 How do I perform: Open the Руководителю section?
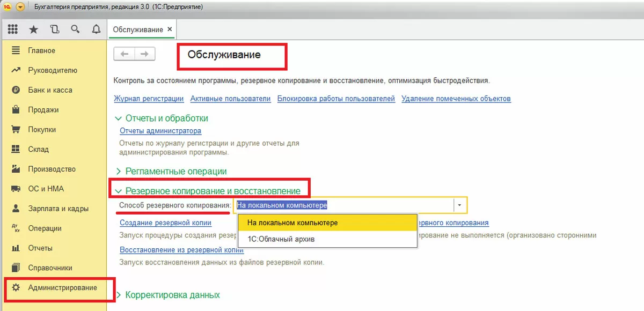54,70
